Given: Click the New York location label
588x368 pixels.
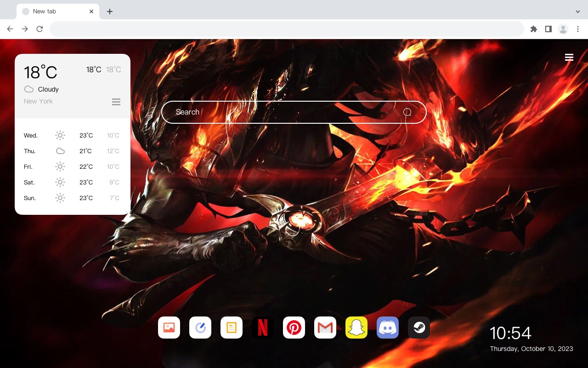Looking at the screenshot, I should click(38, 101).
